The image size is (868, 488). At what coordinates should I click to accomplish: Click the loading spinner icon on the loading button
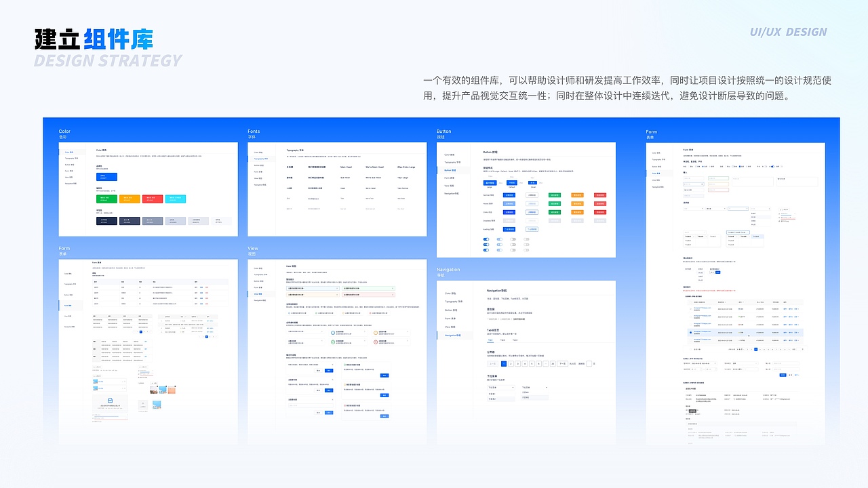pyautogui.click(x=507, y=229)
